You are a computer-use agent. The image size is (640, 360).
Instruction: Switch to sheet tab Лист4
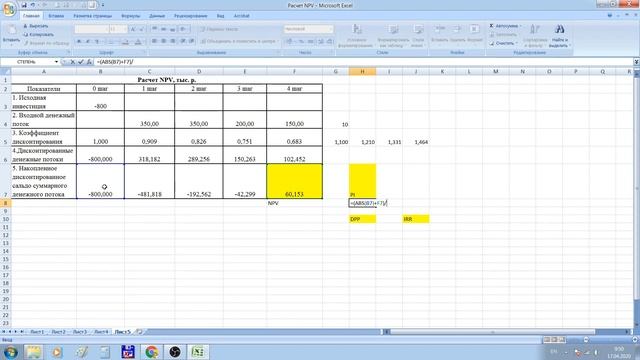(x=101, y=332)
